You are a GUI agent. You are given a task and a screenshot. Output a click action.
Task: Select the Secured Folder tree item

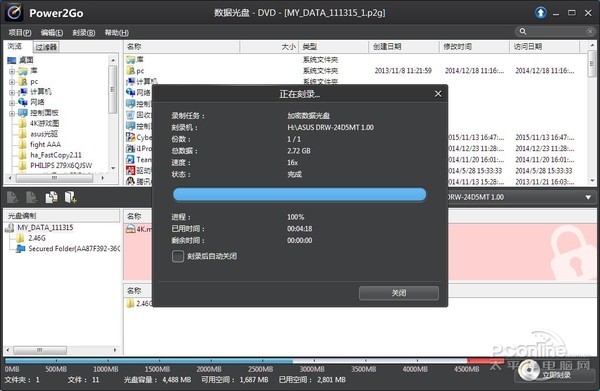tap(68, 249)
